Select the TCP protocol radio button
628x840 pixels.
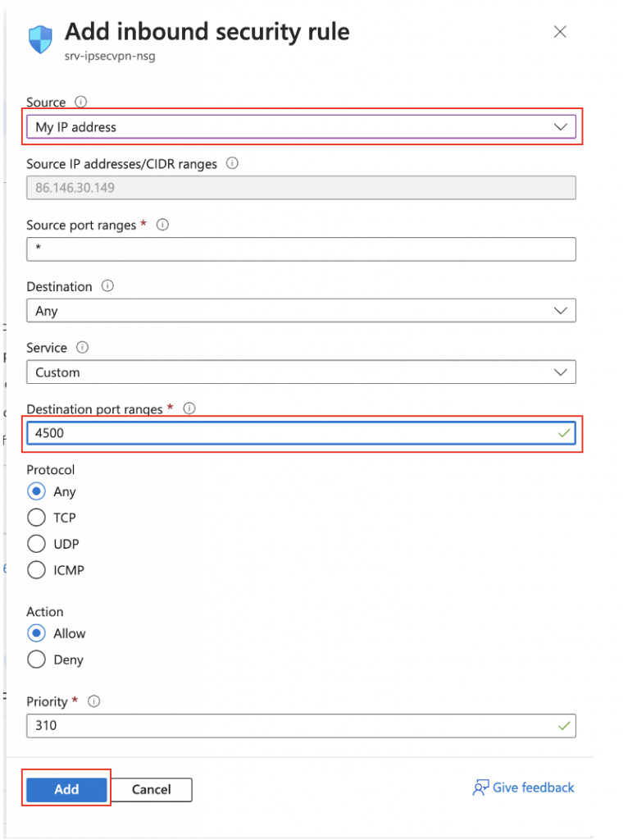click(x=36, y=518)
